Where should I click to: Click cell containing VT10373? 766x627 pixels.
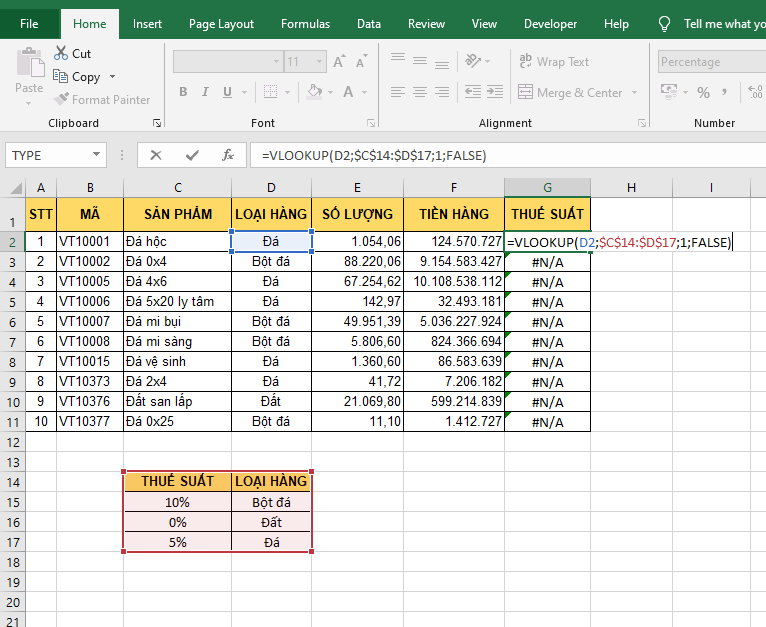[90, 381]
